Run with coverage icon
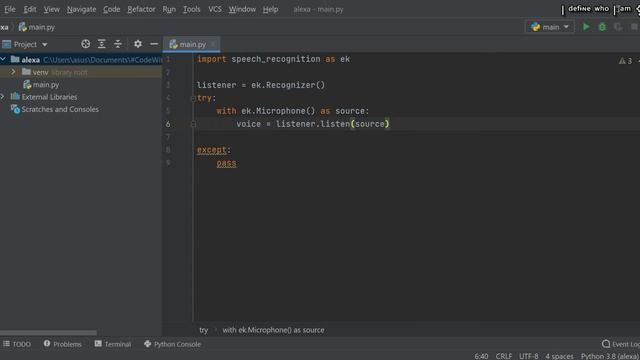The width and height of the screenshot is (640, 360). (618, 27)
